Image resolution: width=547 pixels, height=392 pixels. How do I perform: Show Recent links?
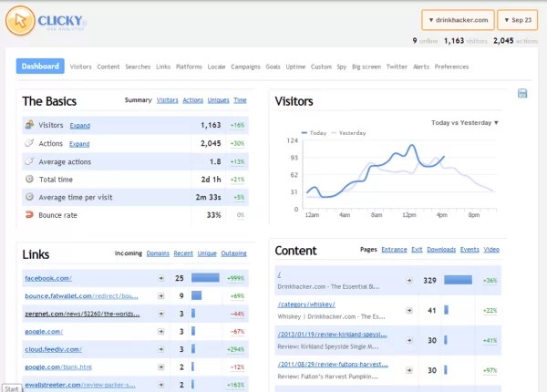(x=183, y=253)
